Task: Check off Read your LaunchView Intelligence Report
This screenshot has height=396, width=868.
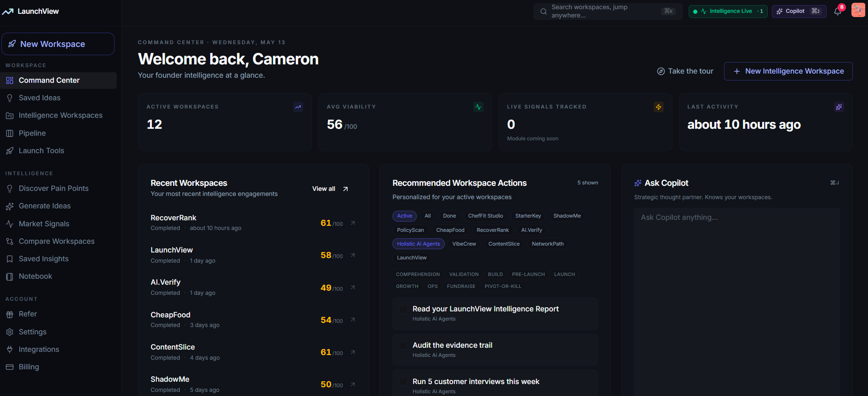Action: [x=403, y=310]
